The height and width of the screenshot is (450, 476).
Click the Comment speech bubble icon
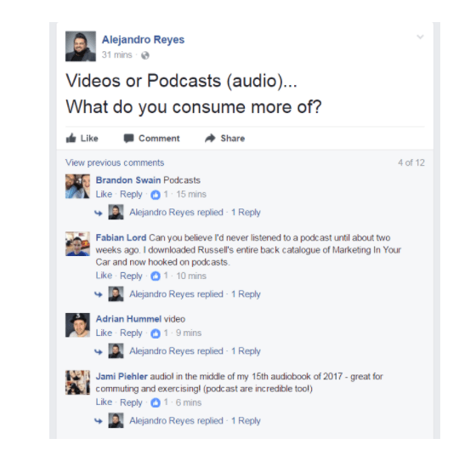click(x=128, y=139)
